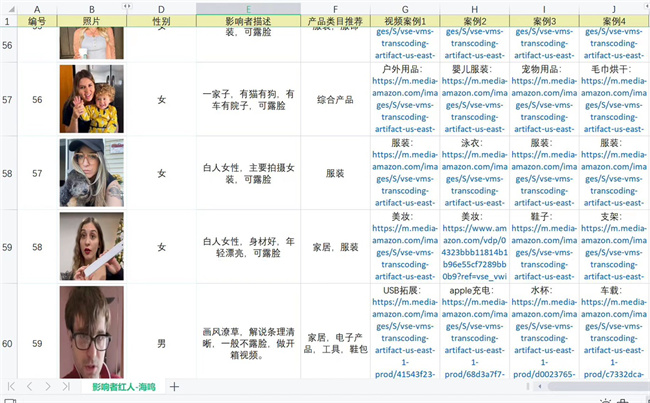Select column E header
Screen dimensions: 650x403
(248, 9)
